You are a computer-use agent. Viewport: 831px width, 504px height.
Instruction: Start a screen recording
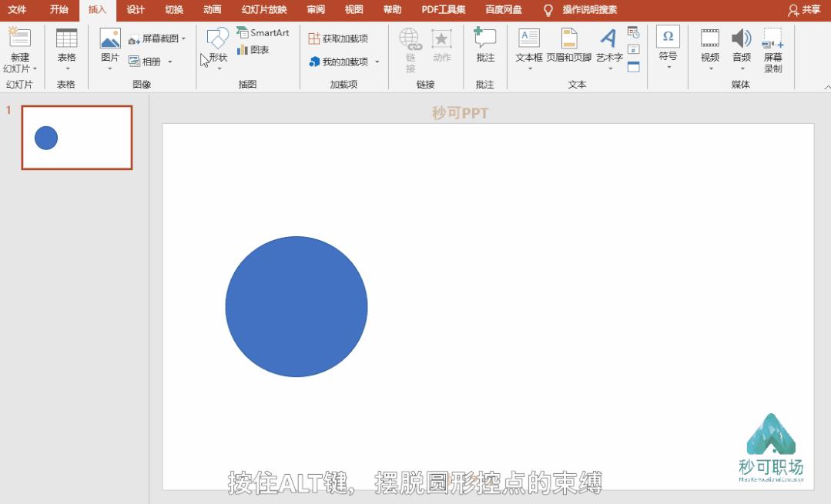[x=772, y=50]
